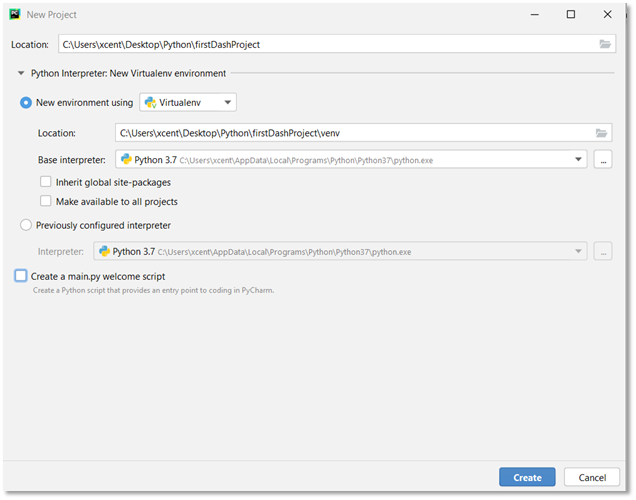Enable Create a main.py welcome script
The height and width of the screenshot is (500, 636).
pyautogui.click(x=21, y=276)
